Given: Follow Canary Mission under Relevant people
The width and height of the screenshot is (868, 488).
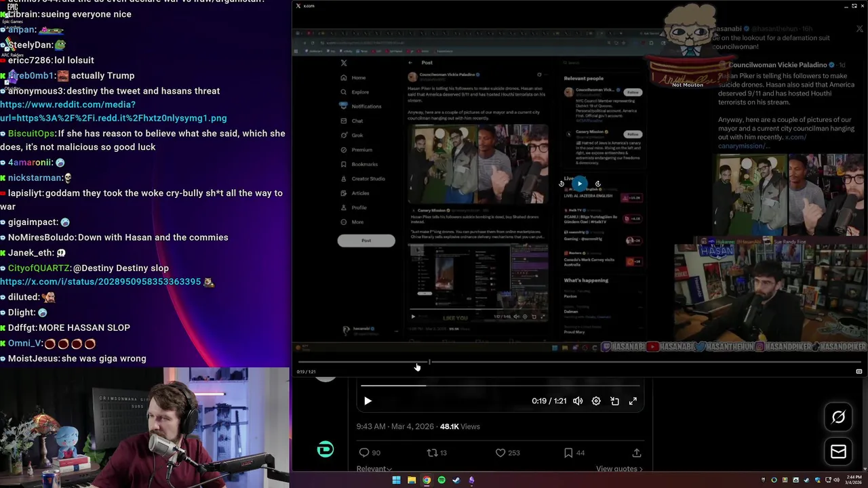Looking at the screenshot, I should click(633, 134).
